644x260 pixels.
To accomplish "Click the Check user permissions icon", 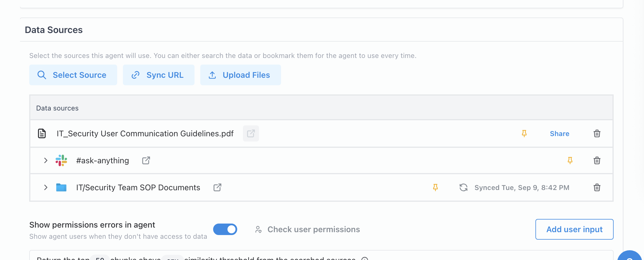I will 259,229.
